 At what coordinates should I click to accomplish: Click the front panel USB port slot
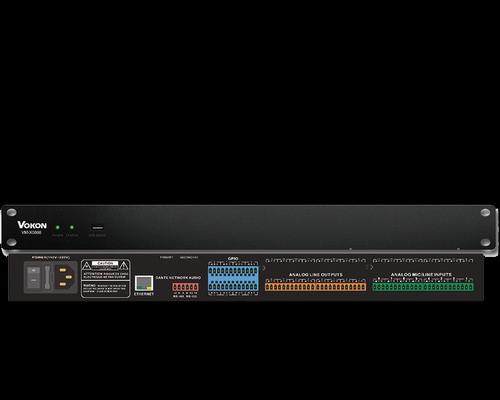tap(98, 228)
